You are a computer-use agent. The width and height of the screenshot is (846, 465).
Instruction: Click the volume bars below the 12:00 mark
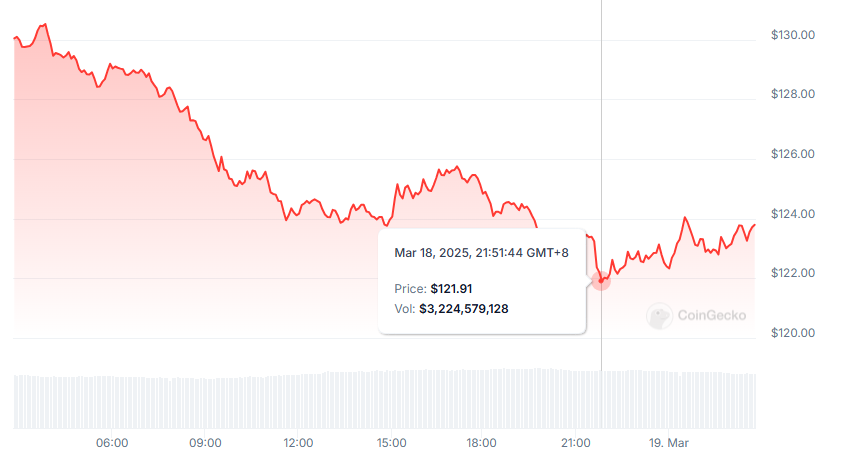coord(298,400)
